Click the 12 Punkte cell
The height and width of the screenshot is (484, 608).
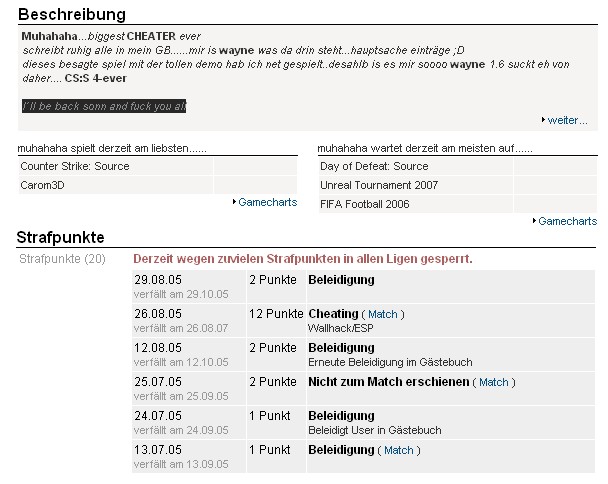(x=275, y=314)
